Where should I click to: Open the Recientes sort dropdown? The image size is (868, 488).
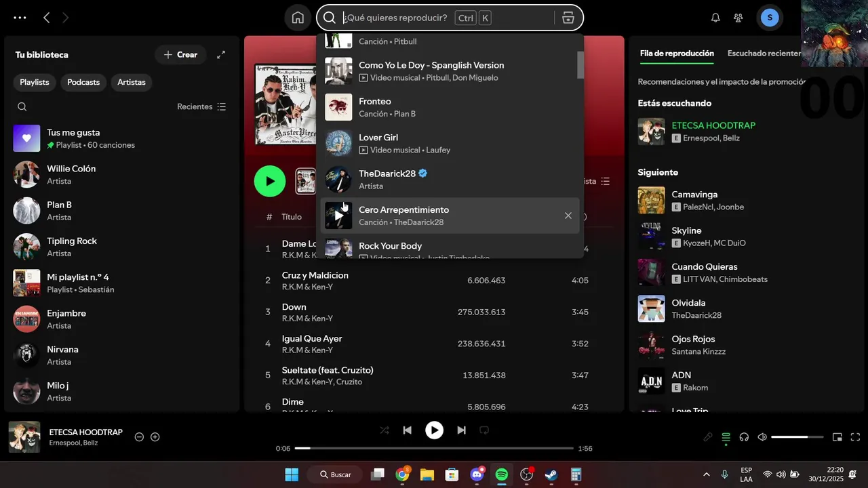click(x=201, y=106)
